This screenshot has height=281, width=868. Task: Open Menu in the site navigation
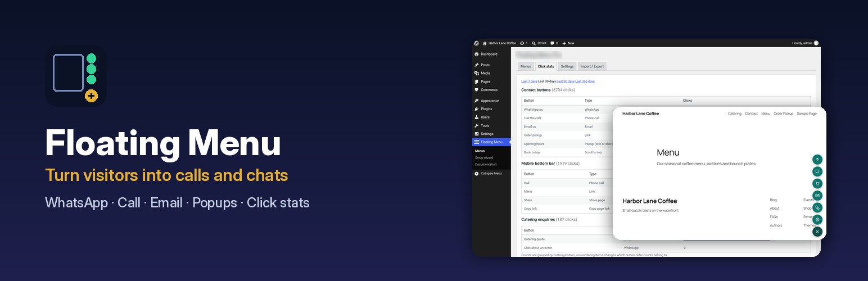pos(766,114)
